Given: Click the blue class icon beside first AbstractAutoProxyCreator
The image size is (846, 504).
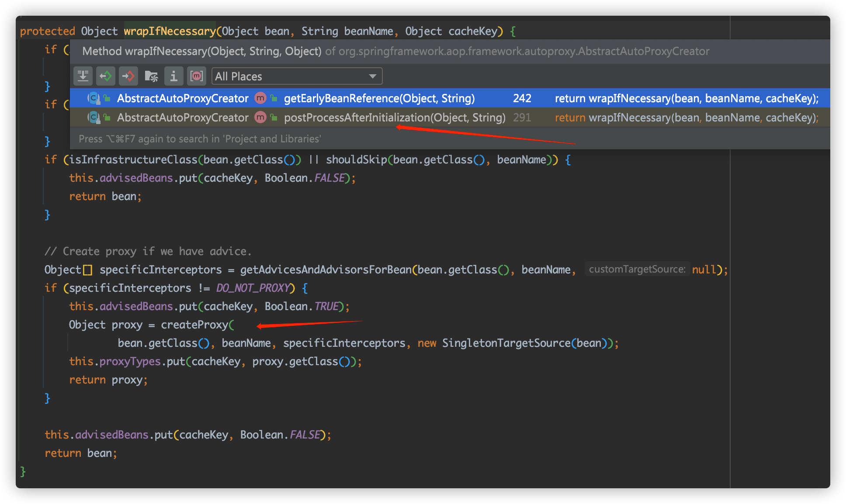Looking at the screenshot, I should [93, 98].
